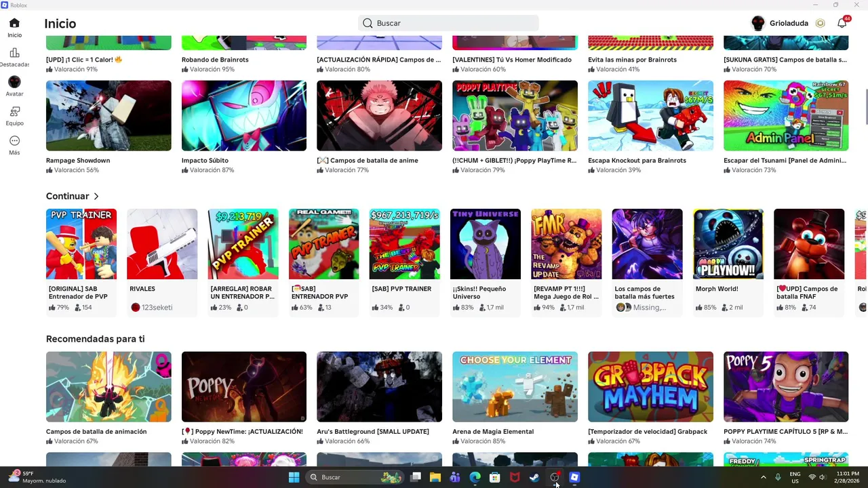
Task: Open Microsoft Teams from the taskbar
Action: (x=455, y=477)
